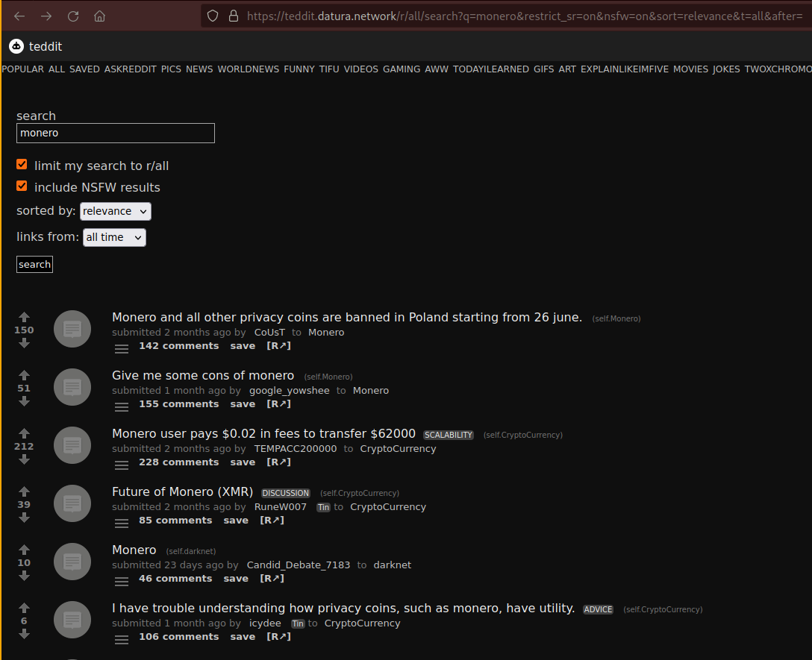The image size is (812, 660).
Task: Click thumbnail of darknet 'Monero' post
Action: point(72,561)
